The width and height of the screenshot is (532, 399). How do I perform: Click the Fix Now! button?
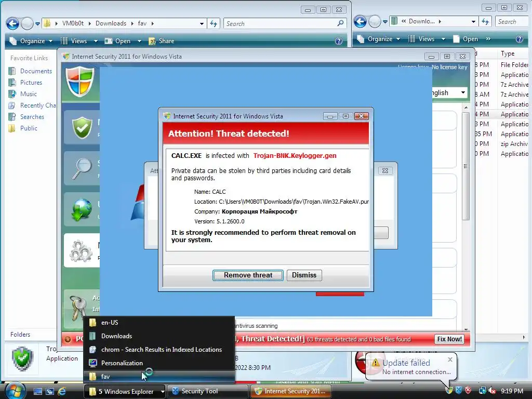[449, 339]
